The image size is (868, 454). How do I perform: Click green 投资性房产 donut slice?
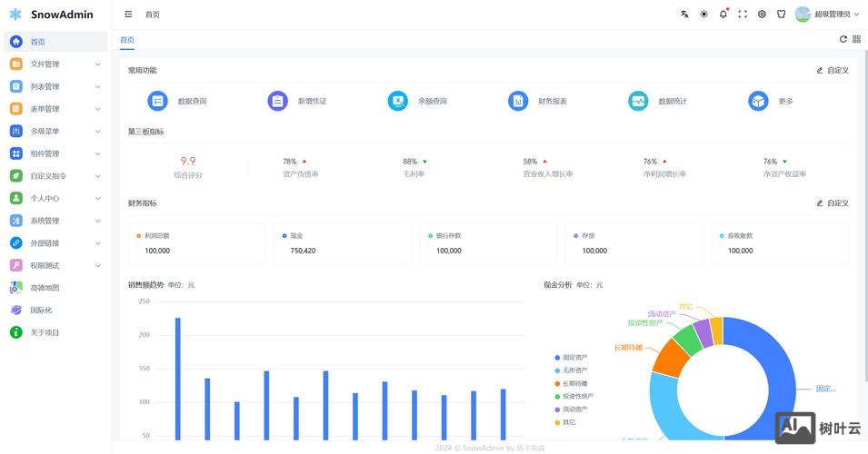tap(688, 339)
